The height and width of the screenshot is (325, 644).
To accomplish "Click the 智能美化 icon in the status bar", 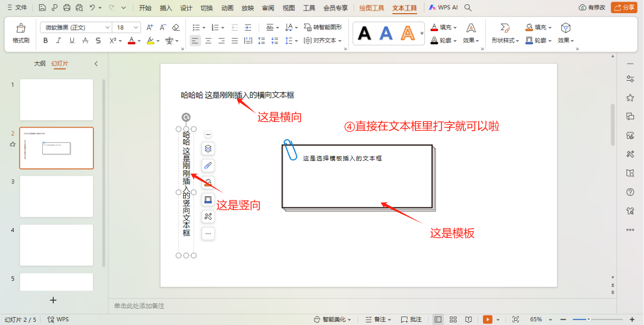I will [x=331, y=319].
